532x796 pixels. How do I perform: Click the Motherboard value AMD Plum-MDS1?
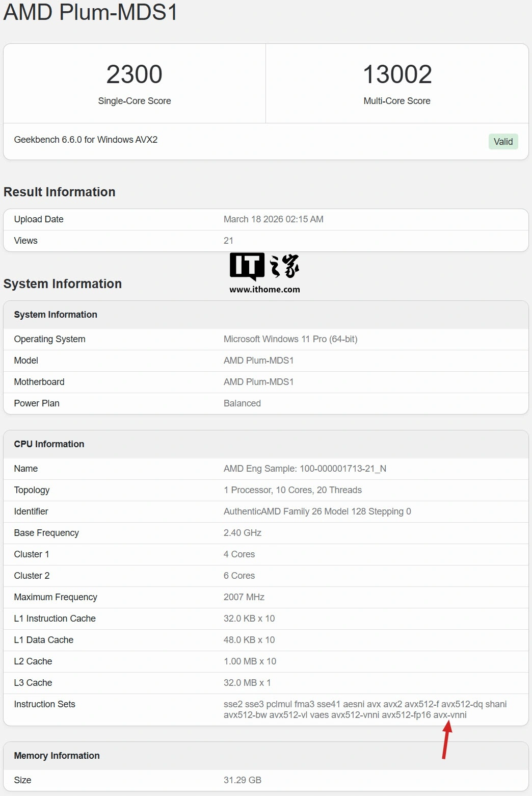click(x=258, y=382)
